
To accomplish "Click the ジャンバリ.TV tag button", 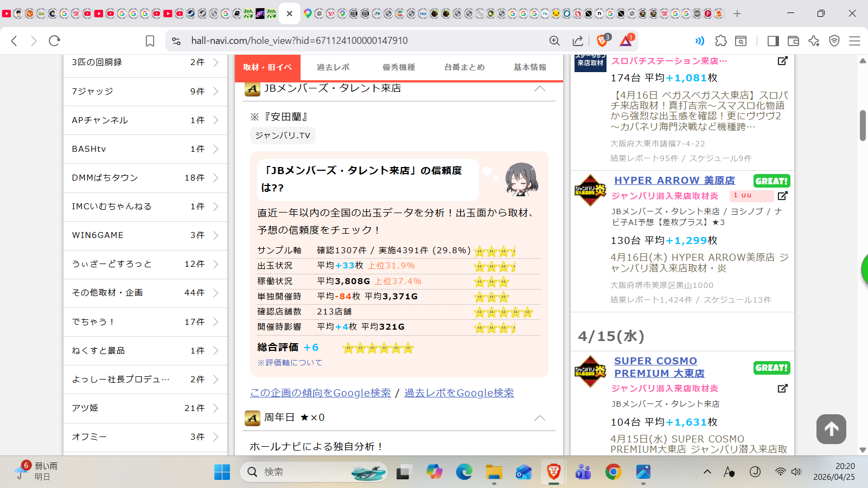I will (x=283, y=136).
